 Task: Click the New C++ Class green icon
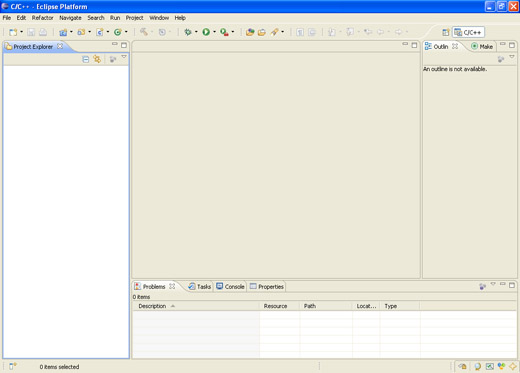pyautogui.click(x=117, y=32)
